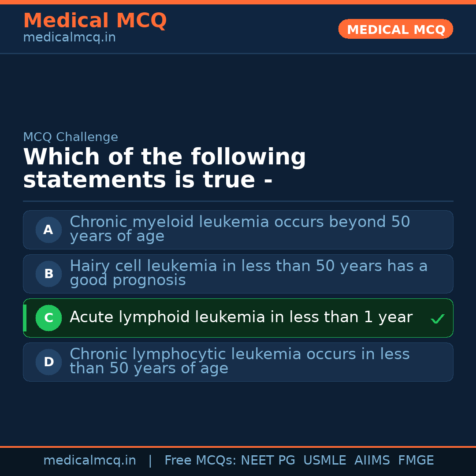Click NEET PG in the footer
This screenshot has width=476, height=476.
pos(268,461)
